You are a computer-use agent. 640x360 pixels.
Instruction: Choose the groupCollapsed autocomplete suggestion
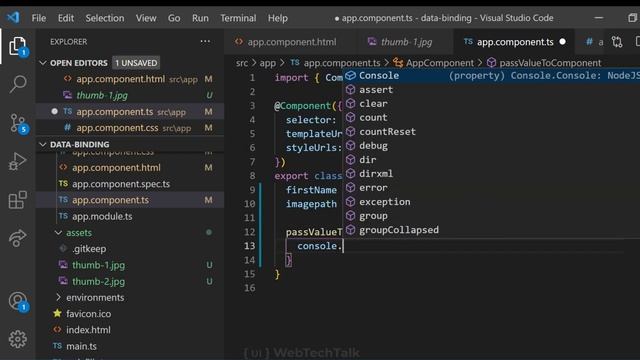pos(491,230)
